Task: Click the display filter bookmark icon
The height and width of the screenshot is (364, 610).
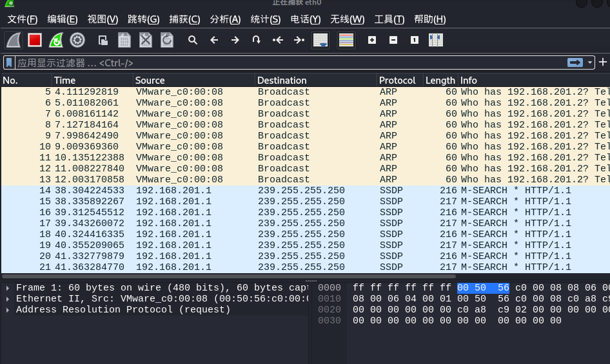Action: [x=9, y=62]
